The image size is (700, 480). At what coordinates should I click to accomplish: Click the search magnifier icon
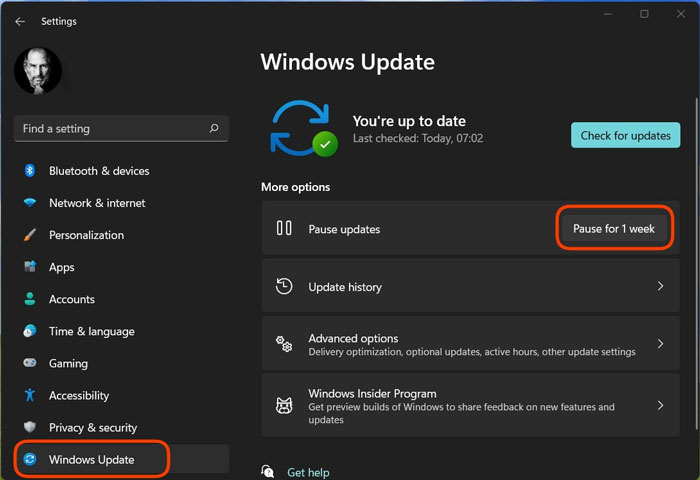click(x=214, y=129)
